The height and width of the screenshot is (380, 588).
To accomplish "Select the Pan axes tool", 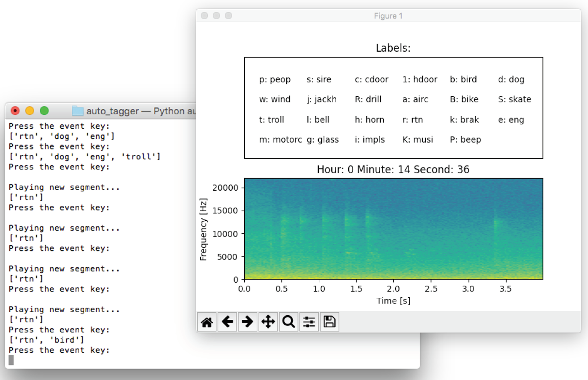I will pos(268,322).
